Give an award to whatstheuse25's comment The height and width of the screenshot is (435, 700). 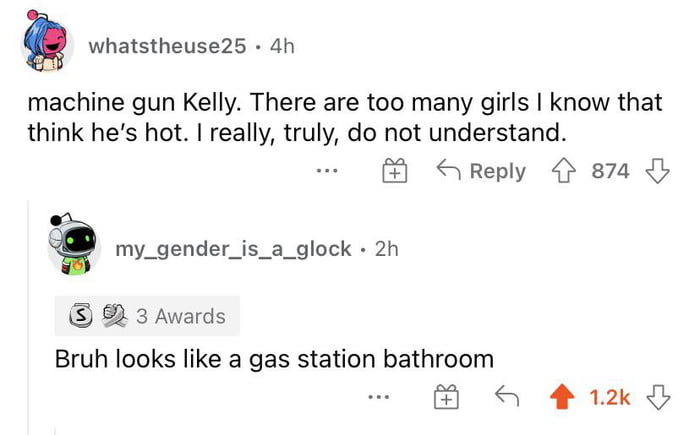pos(394,171)
